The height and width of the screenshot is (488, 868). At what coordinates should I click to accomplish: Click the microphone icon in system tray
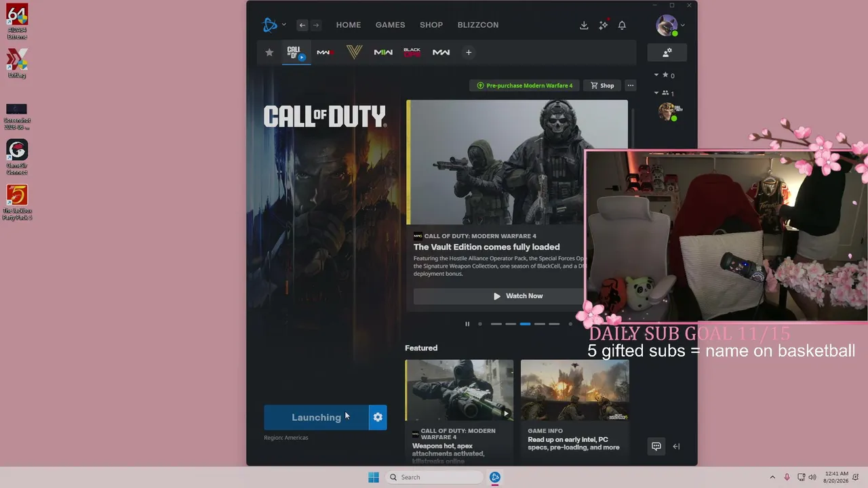[787, 477]
